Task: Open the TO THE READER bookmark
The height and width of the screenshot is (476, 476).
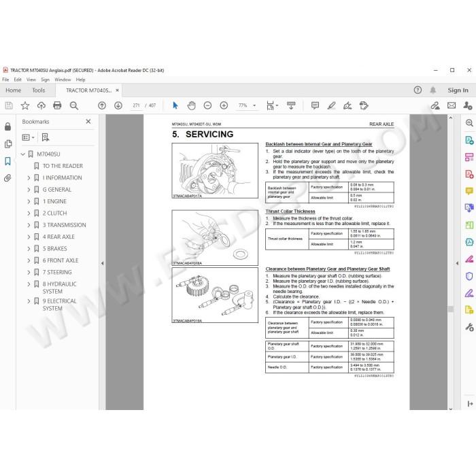Action: 63,166
